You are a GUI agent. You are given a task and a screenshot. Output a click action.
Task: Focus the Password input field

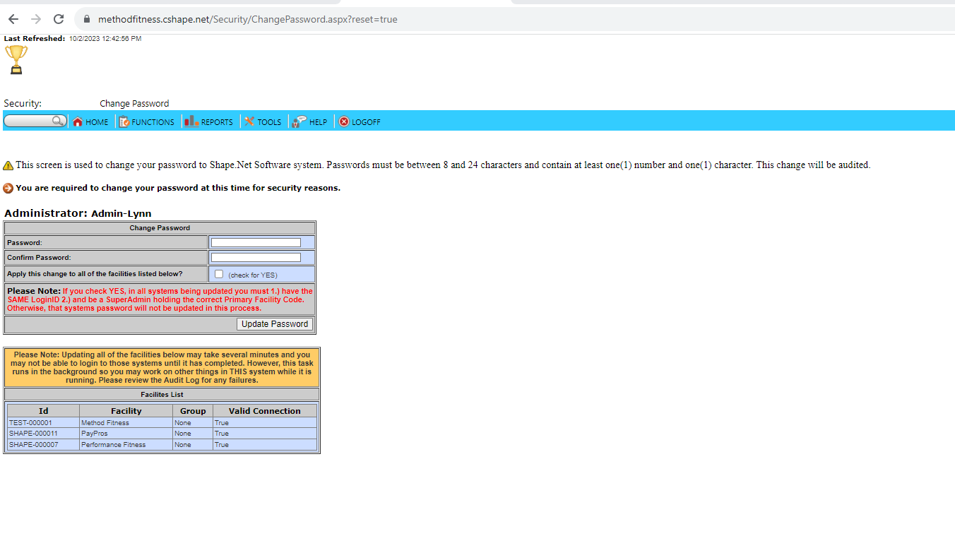pos(256,243)
